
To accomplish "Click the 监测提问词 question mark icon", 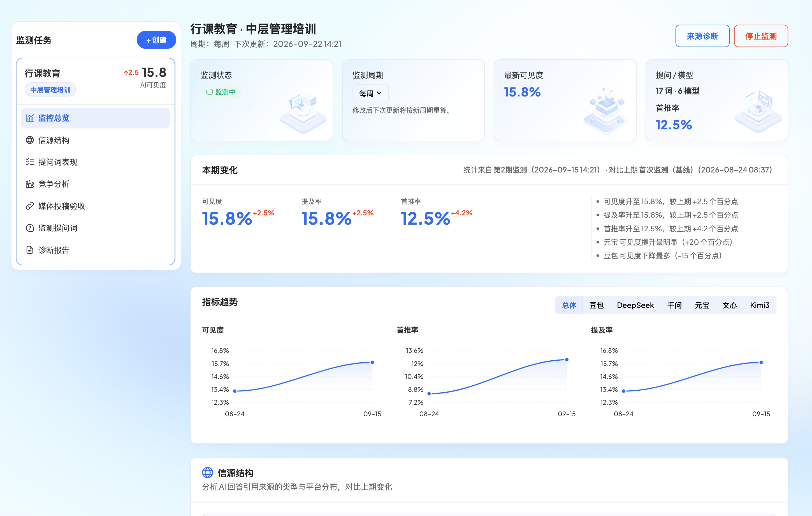I will 30,228.
